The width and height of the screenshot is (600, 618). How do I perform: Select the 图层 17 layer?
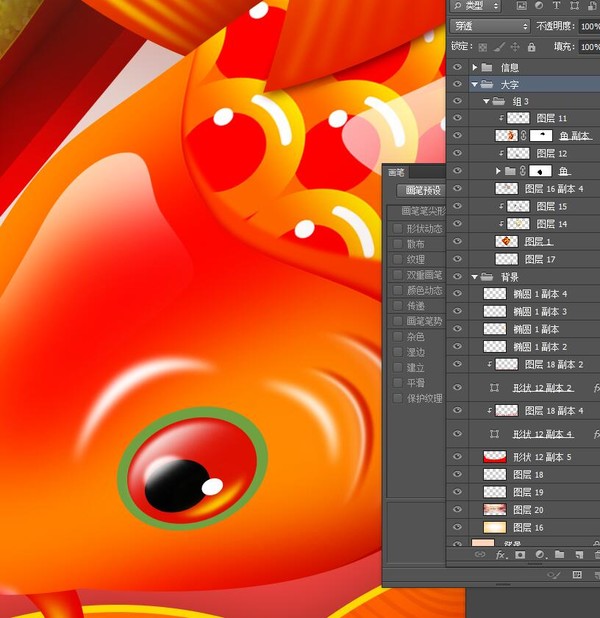coord(535,259)
